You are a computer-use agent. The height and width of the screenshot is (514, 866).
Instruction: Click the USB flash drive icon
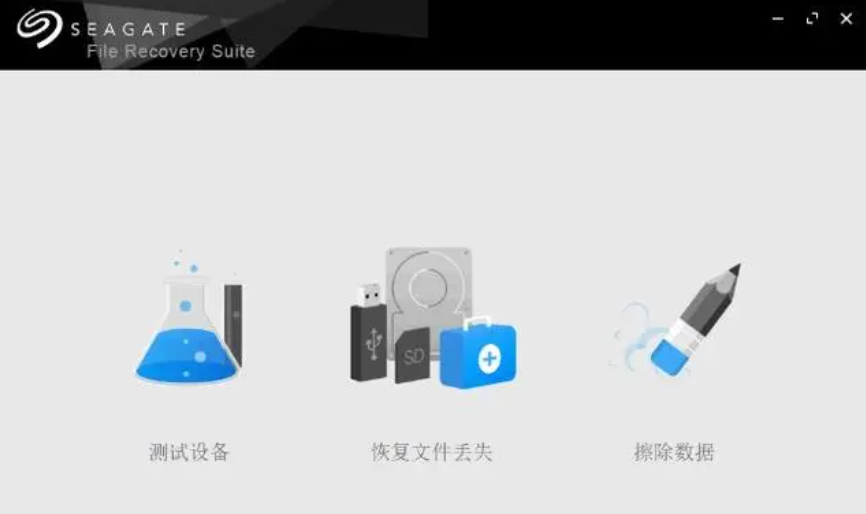[x=368, y=332]
